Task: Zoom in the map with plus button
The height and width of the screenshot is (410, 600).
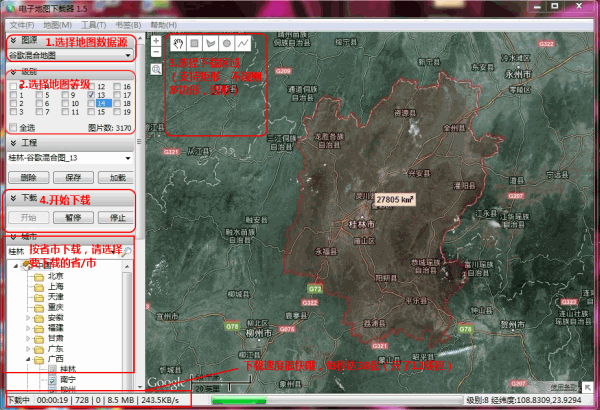Action: [156, 40]
